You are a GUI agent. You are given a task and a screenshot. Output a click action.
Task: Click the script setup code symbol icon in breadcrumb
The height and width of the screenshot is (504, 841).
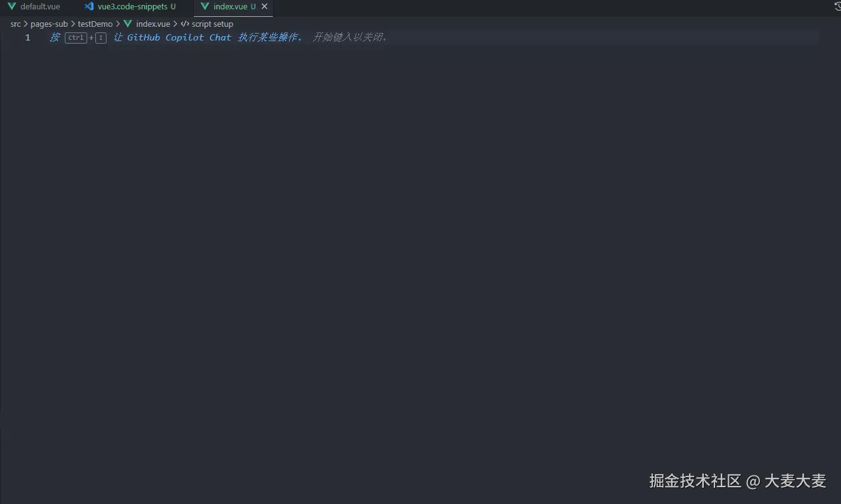(184, 24)
